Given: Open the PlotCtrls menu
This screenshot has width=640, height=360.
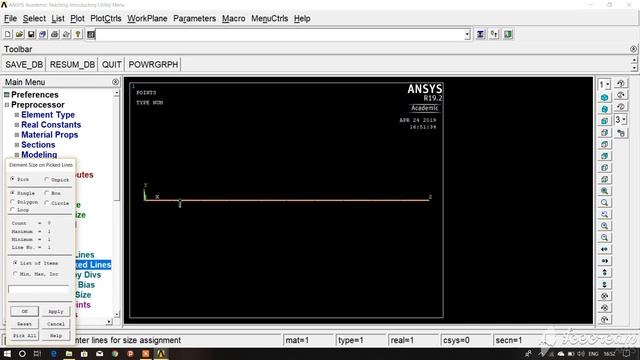Looking at the screenshot, I should tap(106, 19).
